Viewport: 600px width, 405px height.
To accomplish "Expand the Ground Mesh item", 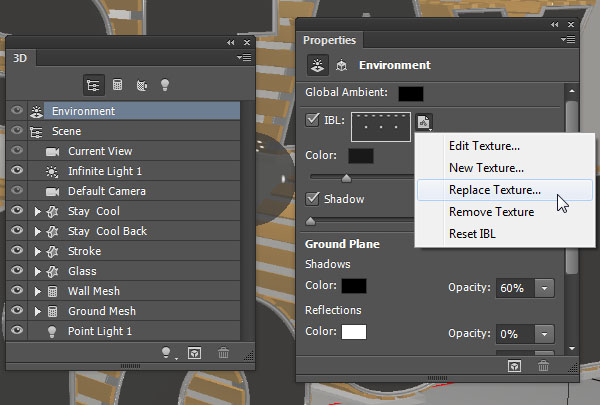I will pyautogui.click(x=37, y=311).
